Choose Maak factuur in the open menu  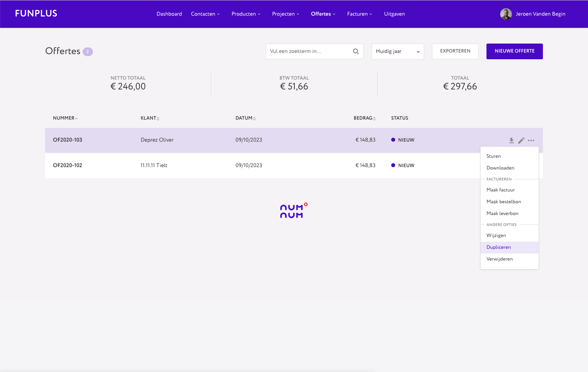[501, 190]
